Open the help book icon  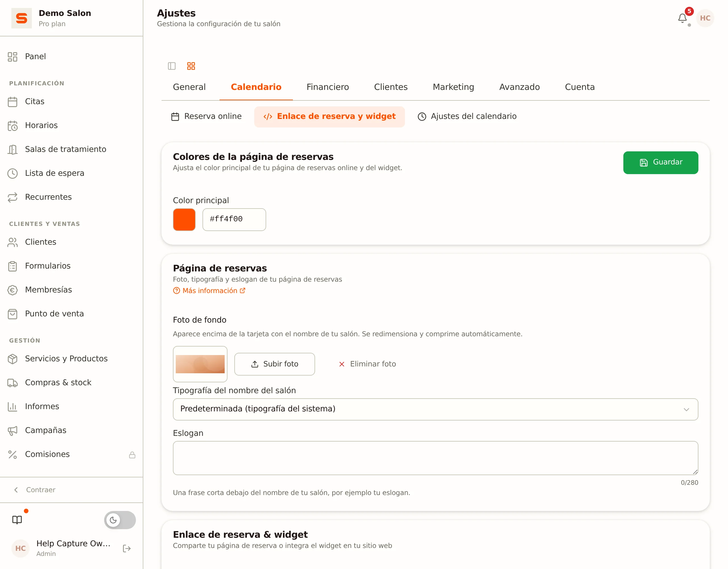17,520
